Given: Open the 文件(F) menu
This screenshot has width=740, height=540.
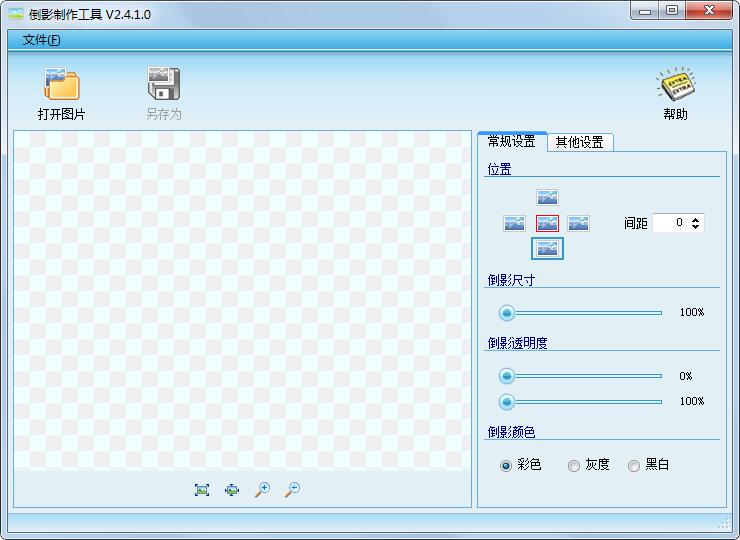Looking at the screenshot, I should tap(42, 40).
